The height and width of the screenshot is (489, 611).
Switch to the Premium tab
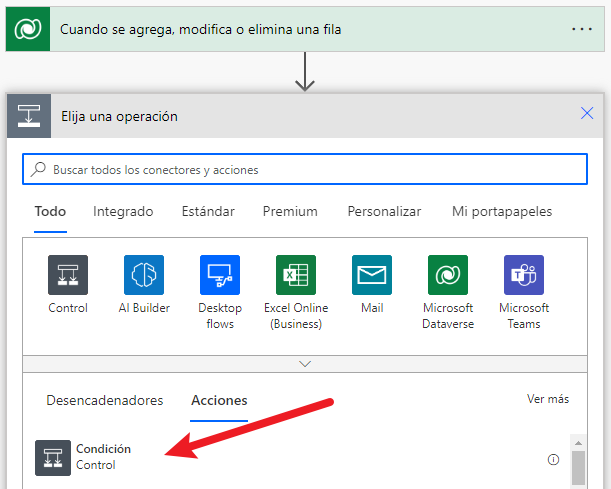(290, 211)
